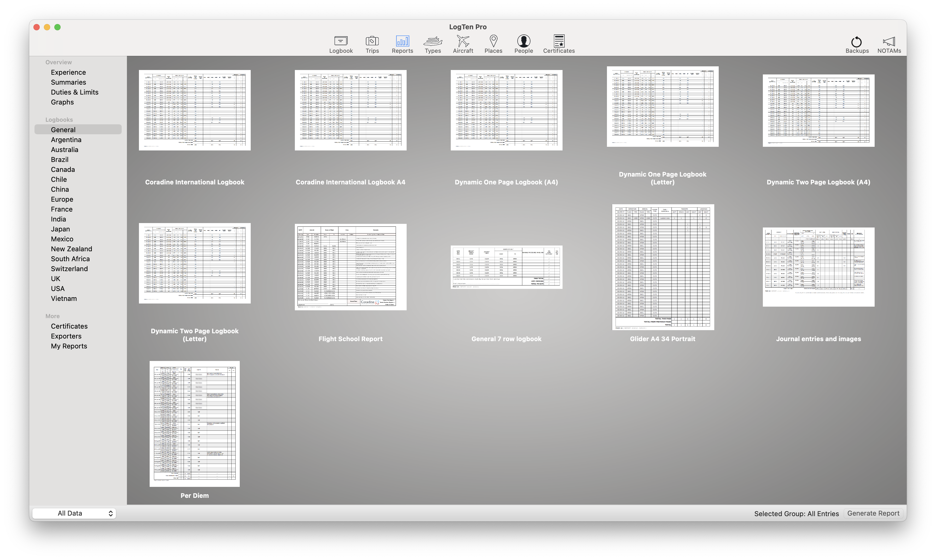Click the Backups circular arrow icon
The height and width of the screenshot is (560, 936).
pos(857,45)
